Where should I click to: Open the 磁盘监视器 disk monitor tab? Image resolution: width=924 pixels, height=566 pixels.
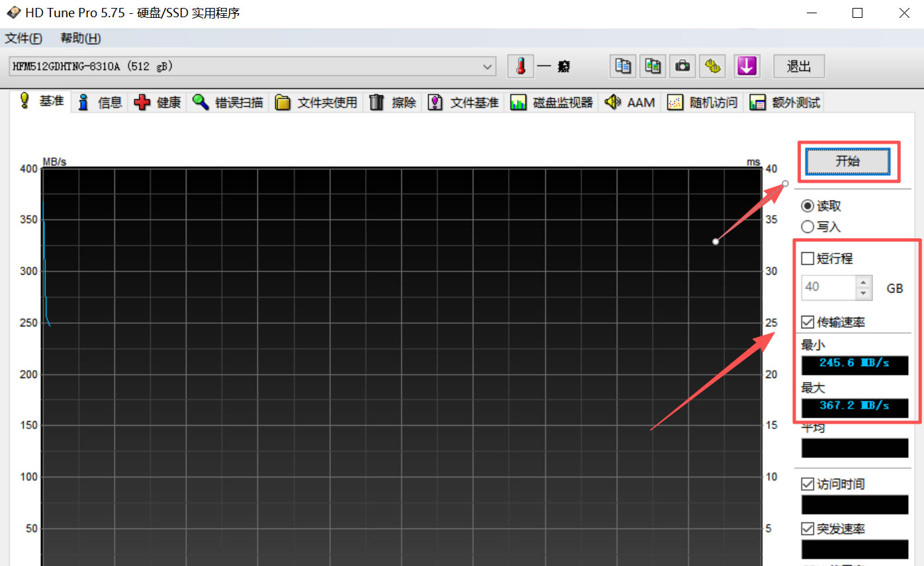coord(552,103)
